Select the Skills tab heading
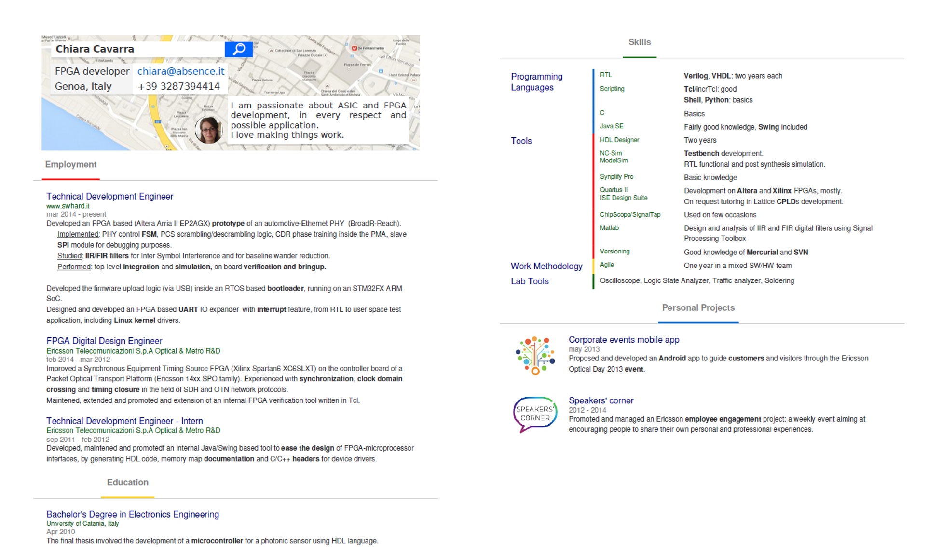 coord(640,42)
